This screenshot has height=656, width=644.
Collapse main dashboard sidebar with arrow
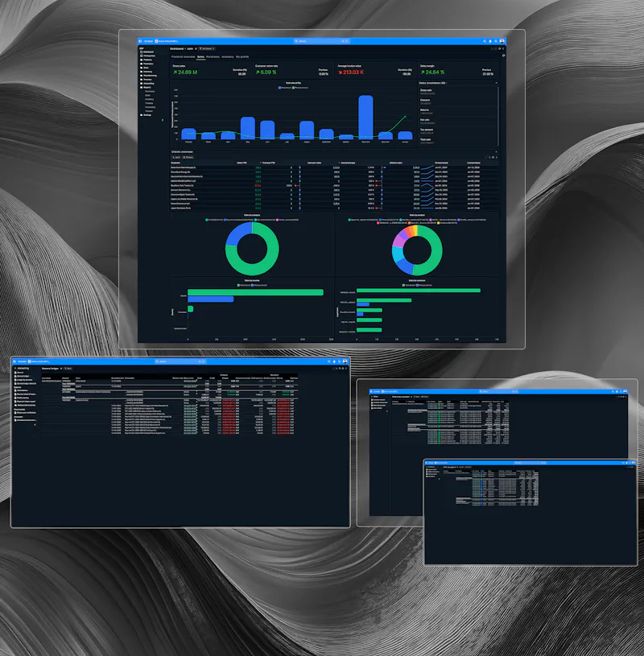[163, 120]
